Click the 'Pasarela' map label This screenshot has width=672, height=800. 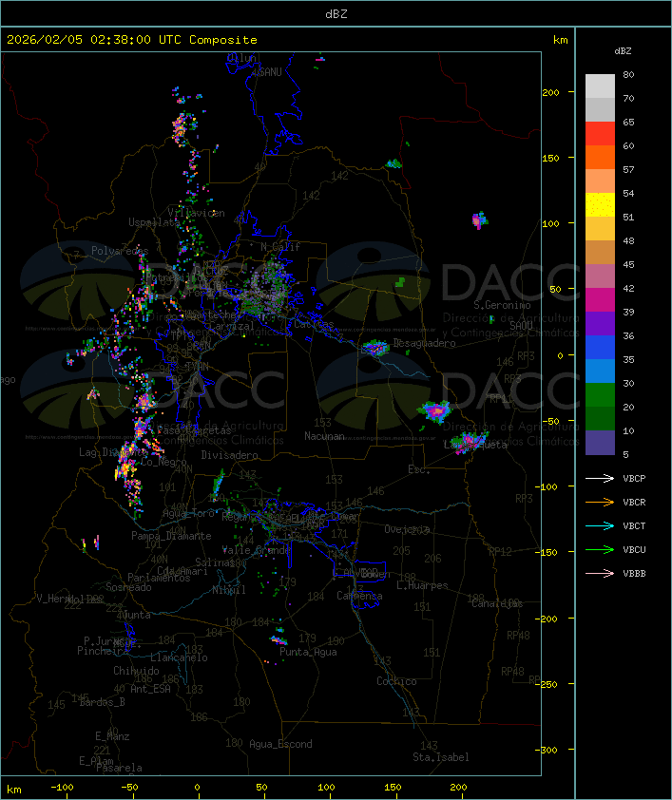click(x=119, y=768)
